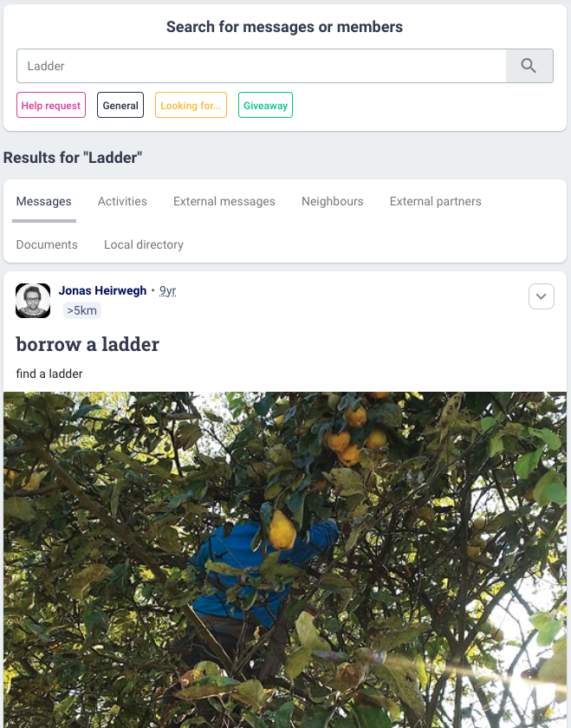Open Jonas Heirwegh name link
571x728 pixels.
click(x=102, y=290)
